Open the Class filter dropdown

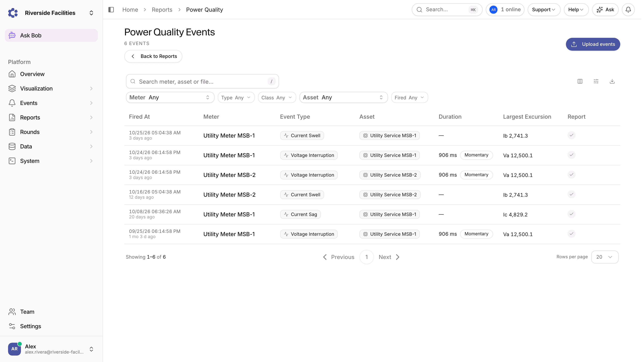tap(277, 97)
